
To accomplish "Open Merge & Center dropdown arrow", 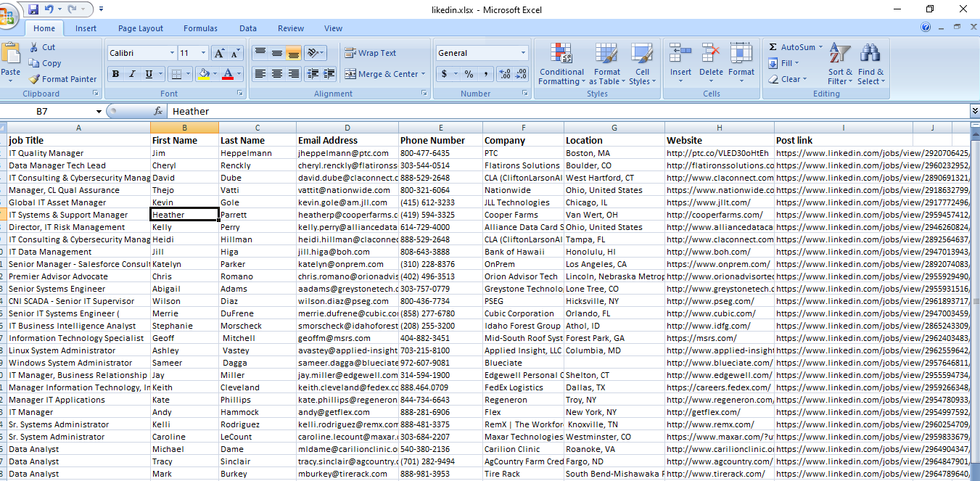I will [x=424, y=74].
